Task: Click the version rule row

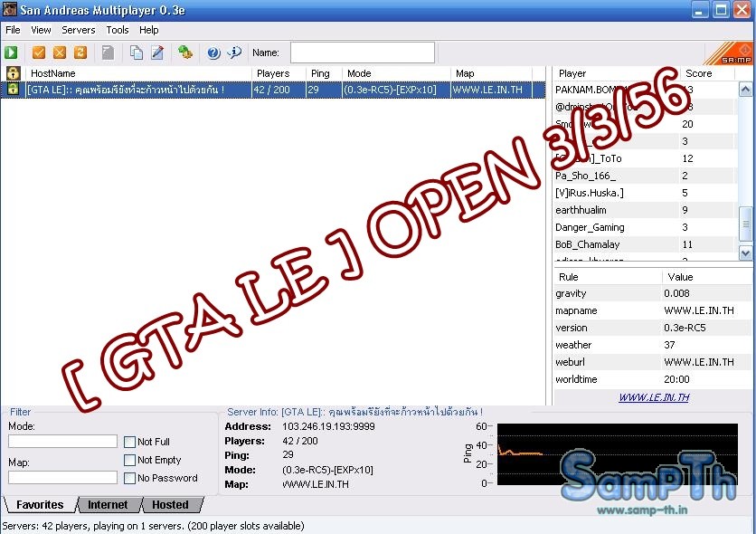Action: click(x=653, y=328)
